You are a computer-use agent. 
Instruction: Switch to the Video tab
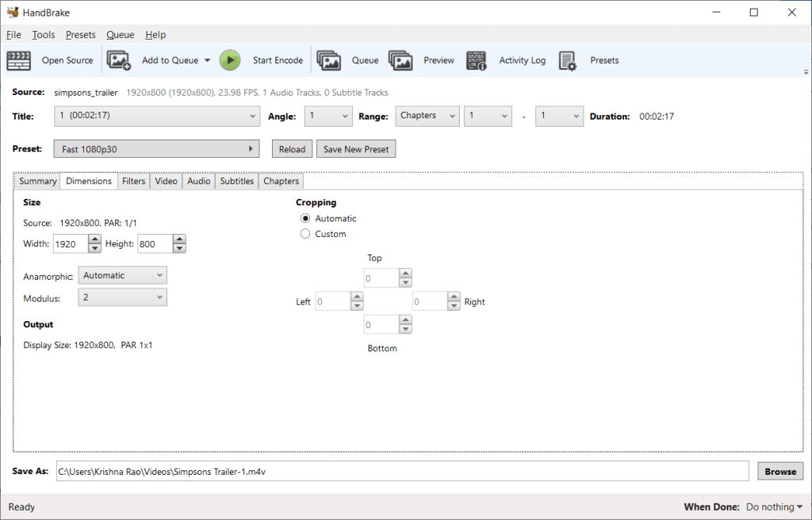(166, 182)
